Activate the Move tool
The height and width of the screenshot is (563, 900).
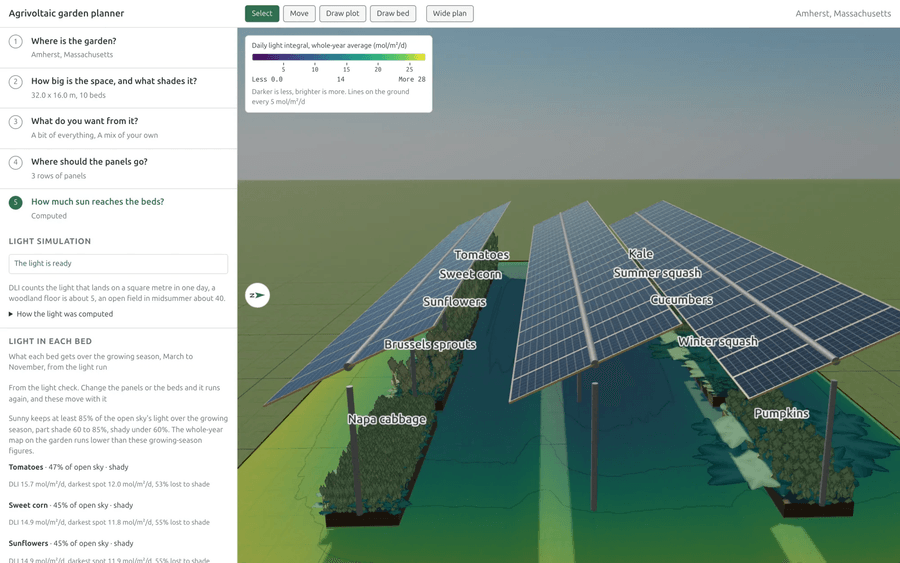[299, 13]
